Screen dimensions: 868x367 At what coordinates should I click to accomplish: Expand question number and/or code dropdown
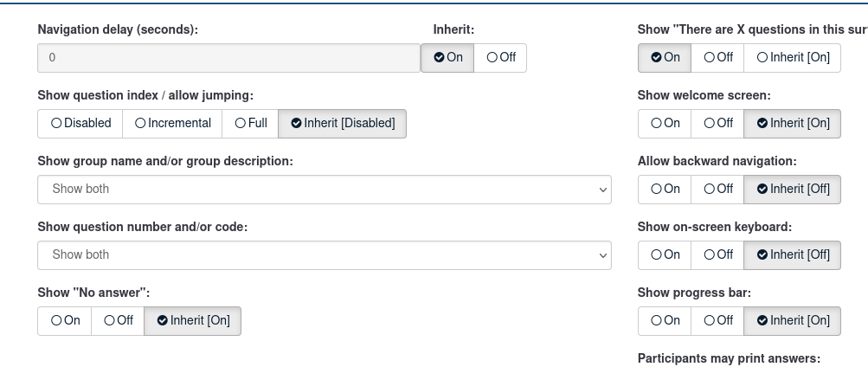tap(324, 255)
